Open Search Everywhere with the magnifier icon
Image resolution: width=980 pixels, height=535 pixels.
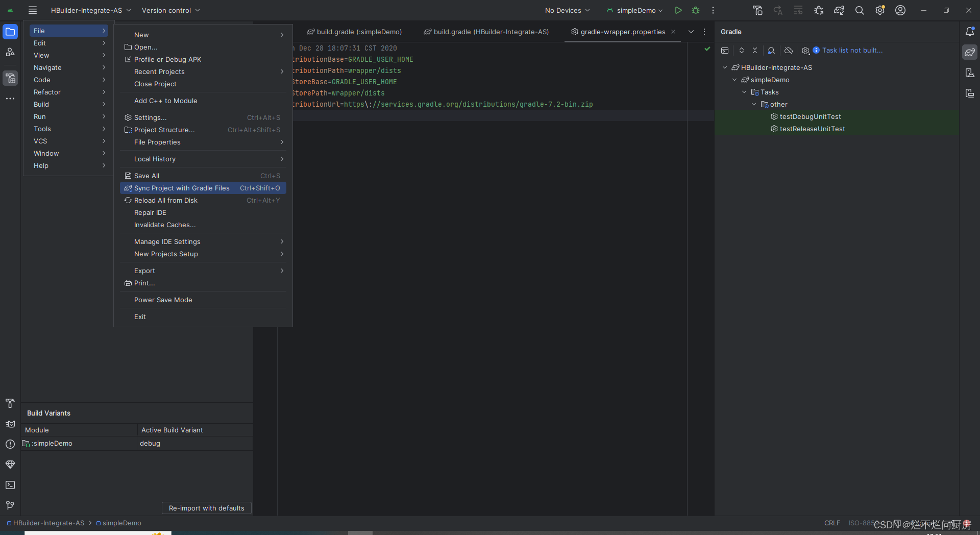860,10
